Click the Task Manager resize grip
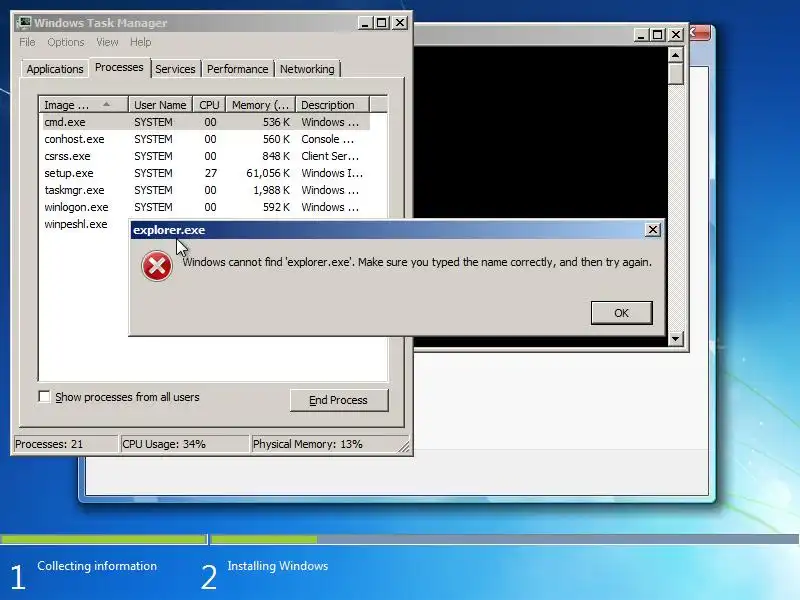Viewport: 800px width, 600px height. pos(404,446)
